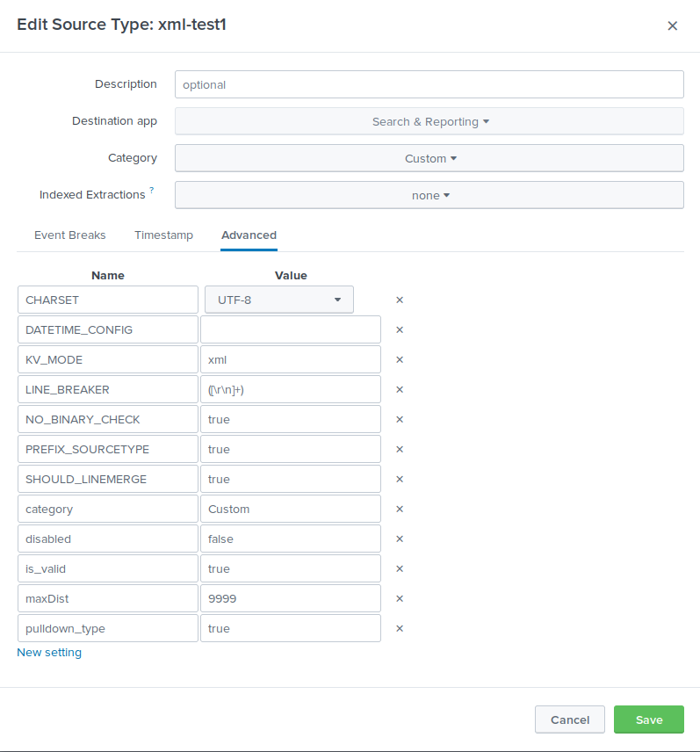700x752 pixels.
Task: Delete the KV_MODE setting row
Action: tap(400, 359)
